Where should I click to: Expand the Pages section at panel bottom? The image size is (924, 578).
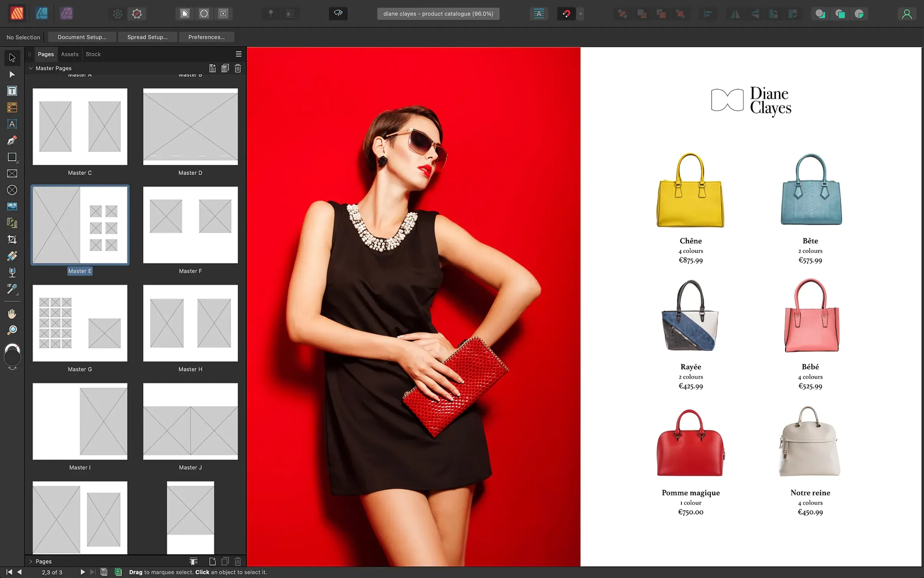pyautogui.click(x=31, y=561)
